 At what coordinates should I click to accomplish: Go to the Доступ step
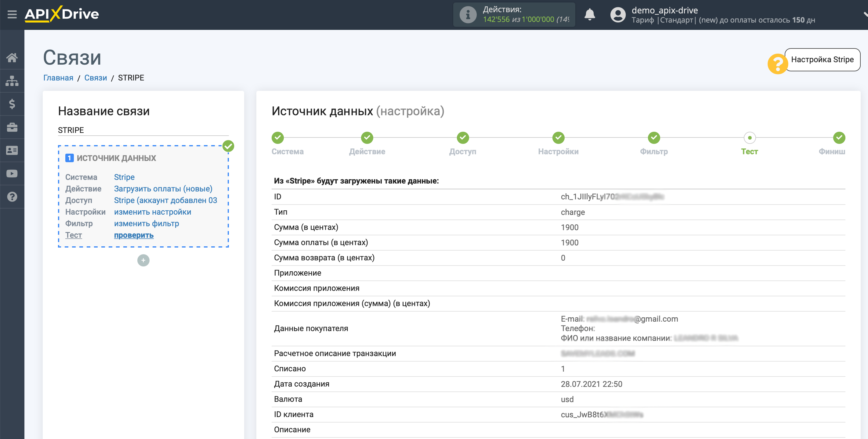pyautogui.click(x=463, y=138)
